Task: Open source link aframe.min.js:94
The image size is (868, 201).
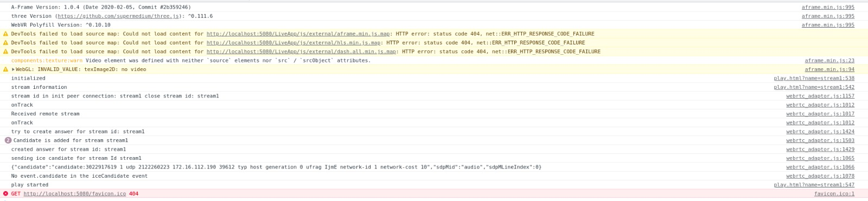Action: (829, 69)
